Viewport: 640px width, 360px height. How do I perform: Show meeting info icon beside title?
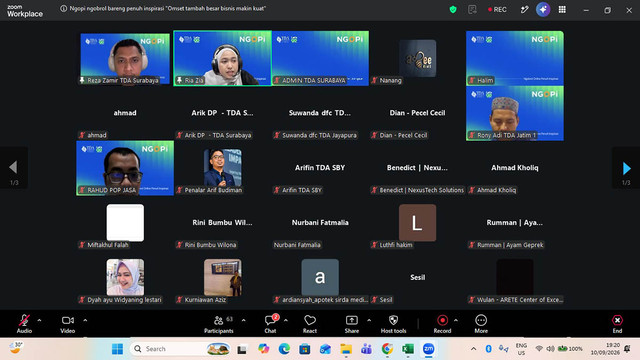pyautogui.click(x=63, y=9)
